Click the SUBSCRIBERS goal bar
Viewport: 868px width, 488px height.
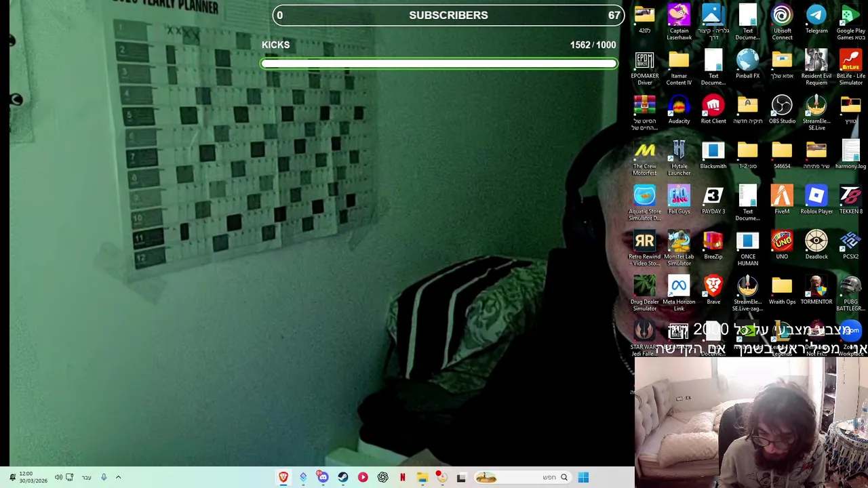(x=448, y=15)
